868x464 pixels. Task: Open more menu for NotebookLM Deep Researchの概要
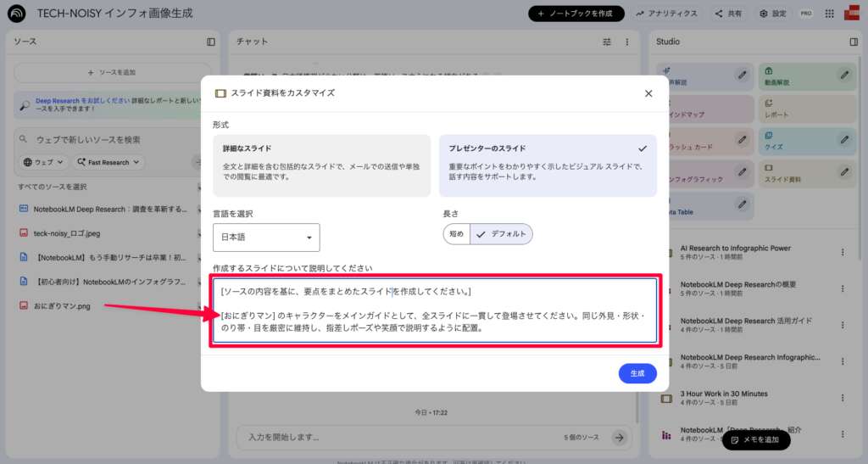843,288
